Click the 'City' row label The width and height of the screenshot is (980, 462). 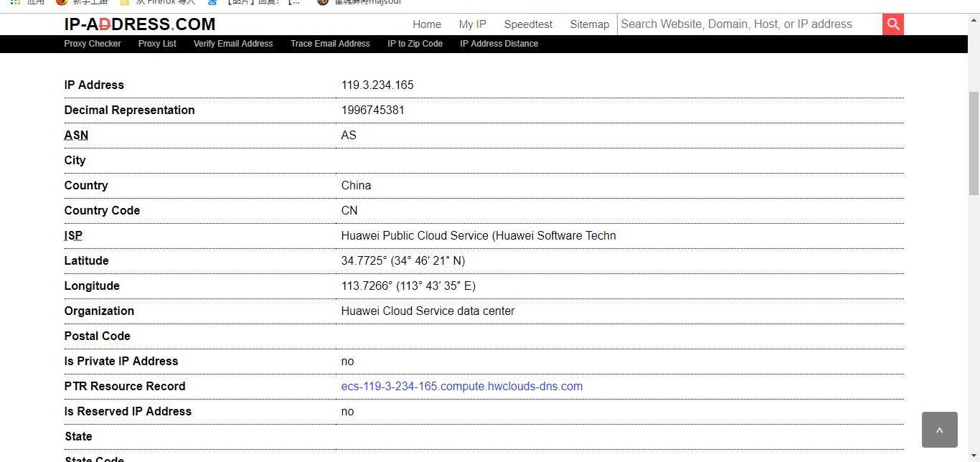click(75, 160)
